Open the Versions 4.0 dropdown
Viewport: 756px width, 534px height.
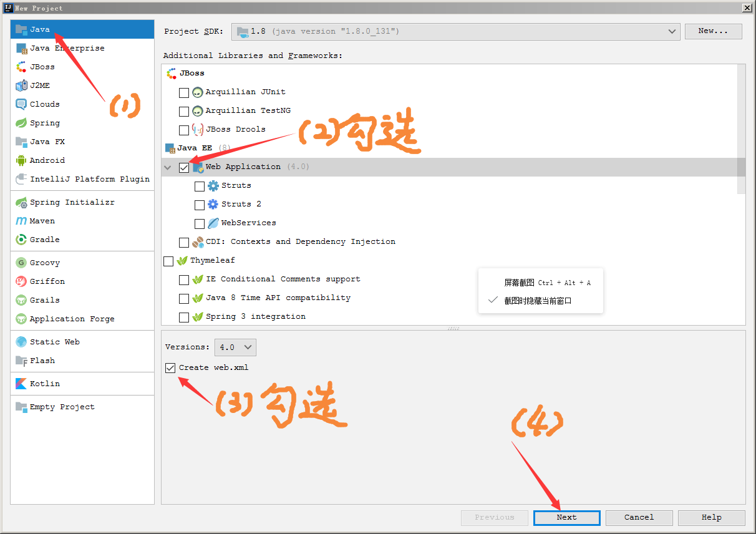click(235, 347)
